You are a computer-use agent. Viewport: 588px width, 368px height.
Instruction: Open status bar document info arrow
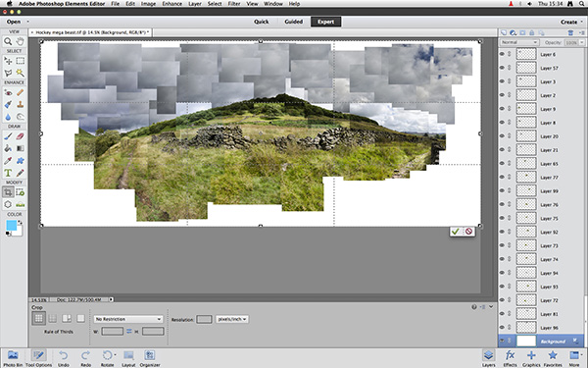[x=111, y=299]
